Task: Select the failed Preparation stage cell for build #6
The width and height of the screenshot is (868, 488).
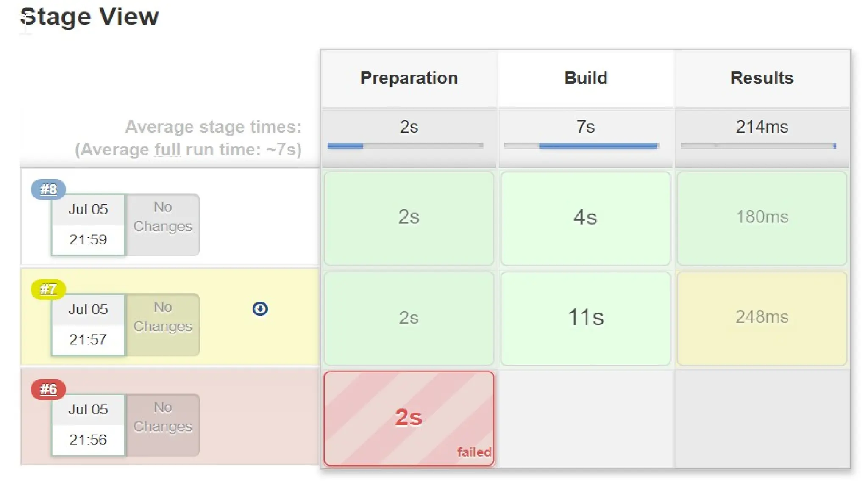Action: tap(409, 418)
